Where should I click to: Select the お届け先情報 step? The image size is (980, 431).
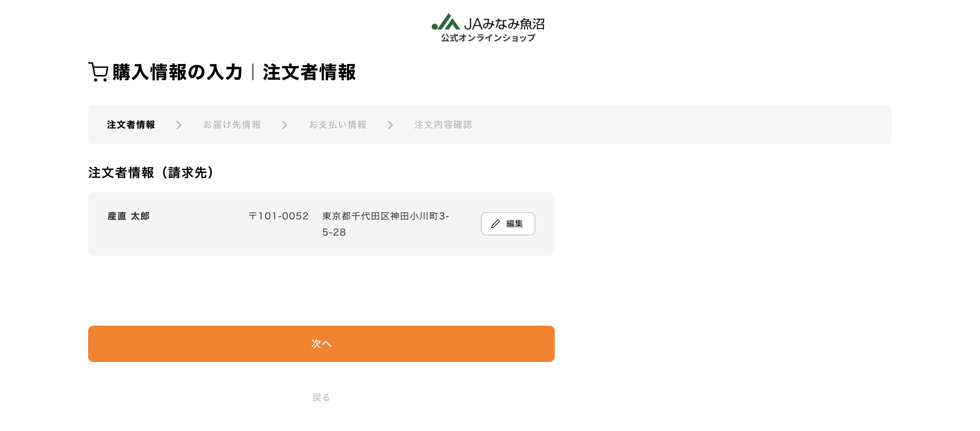[233, 125]
